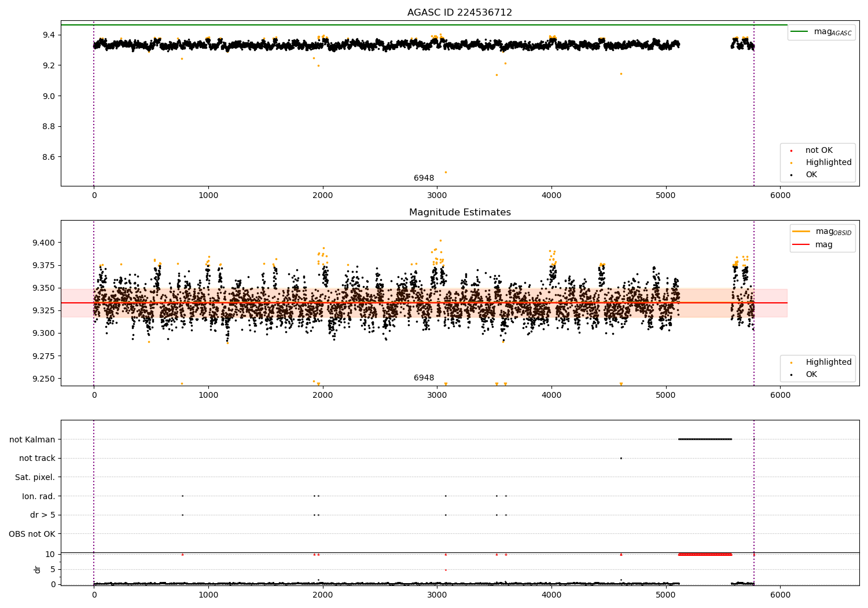Image resolution: width=868 pixels, height=608 pixels.
Task: Click the 'dr' axis label
Action: pos(38,569)
